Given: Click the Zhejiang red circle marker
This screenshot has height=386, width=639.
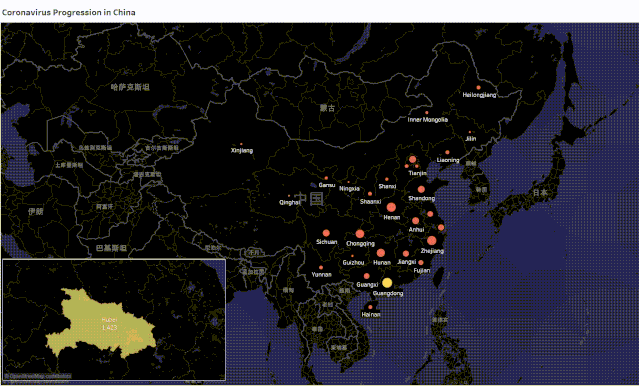Looking at the screenshot, I should (x=432, y=240).
